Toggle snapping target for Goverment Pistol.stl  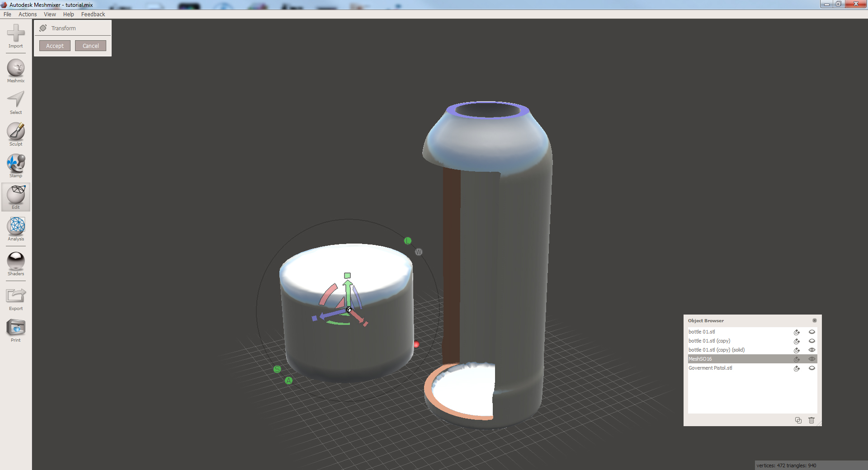coord(797,368)
